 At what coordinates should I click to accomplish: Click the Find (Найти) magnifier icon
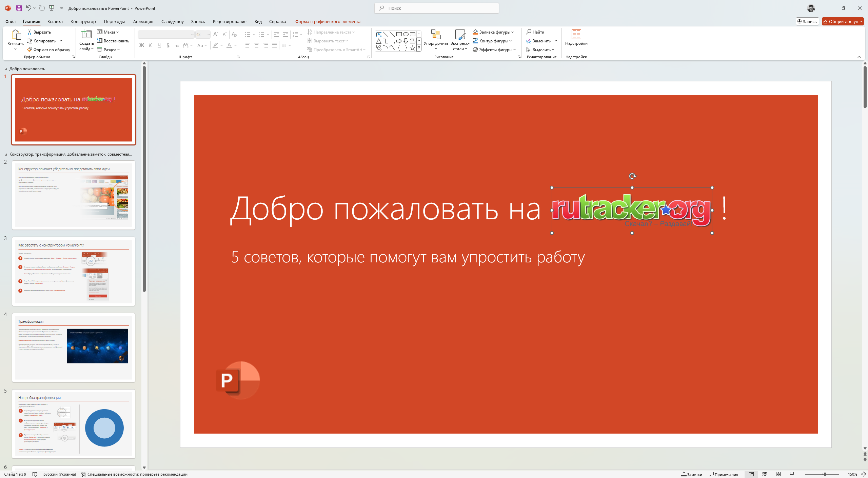(529, 32)
